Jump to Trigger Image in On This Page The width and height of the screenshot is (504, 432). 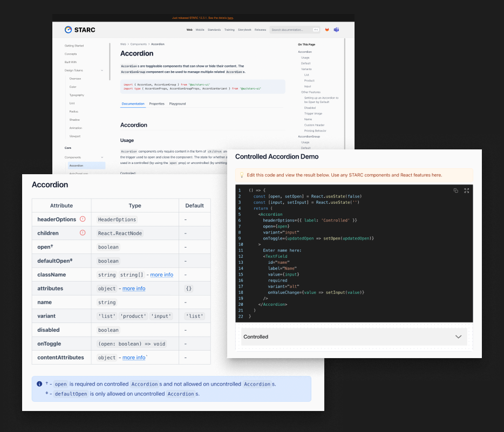[x=313, y=114]
